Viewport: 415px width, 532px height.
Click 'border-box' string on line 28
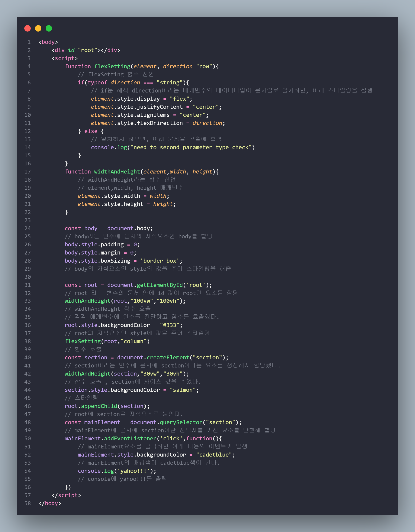coord(160,261)
